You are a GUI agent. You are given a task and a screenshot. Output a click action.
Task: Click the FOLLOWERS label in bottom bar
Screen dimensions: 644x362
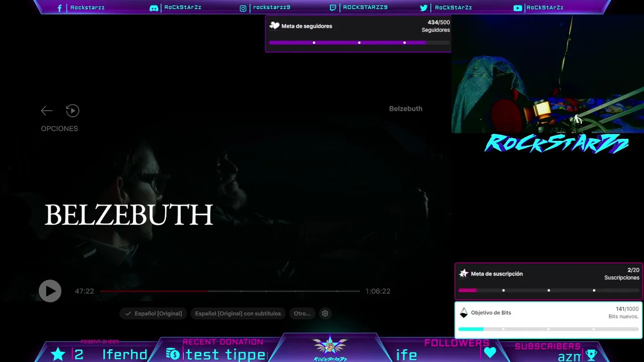[456, 343]
